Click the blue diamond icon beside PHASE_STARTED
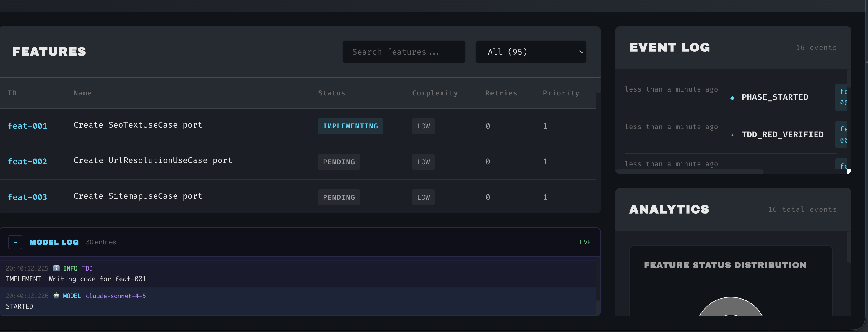The height and width of the screenshot is (332, 868). (x=732, y=98)
